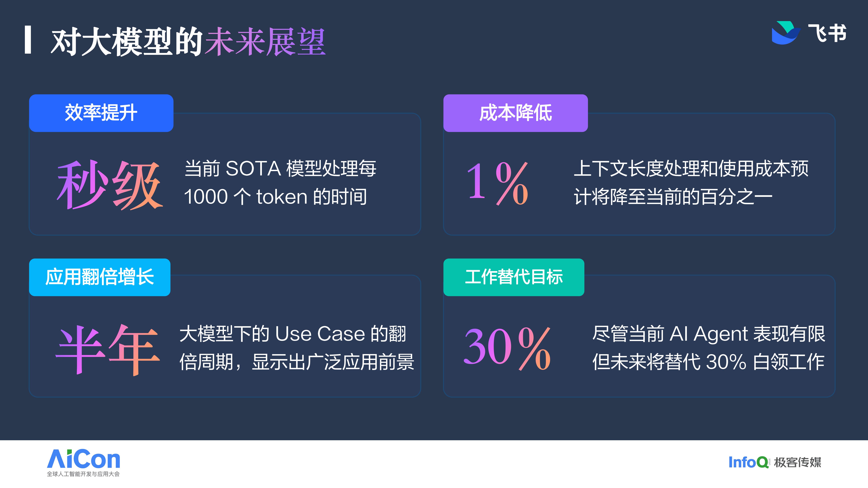Click the 飞书 brand name text
This screenshot has height=488, width=868.
pos(827,33)
